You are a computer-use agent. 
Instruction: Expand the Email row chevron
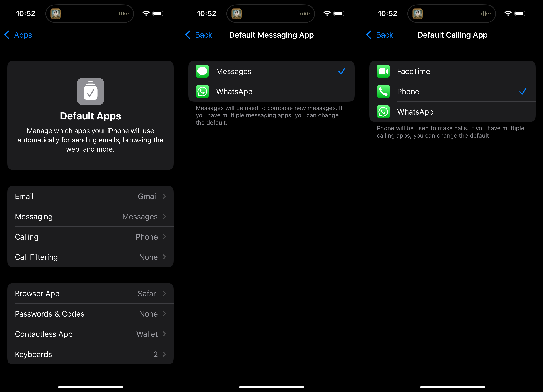click(x=164, y=196)
